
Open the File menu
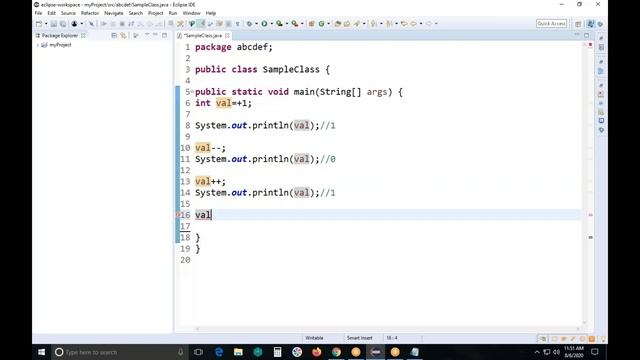[38, 13]
